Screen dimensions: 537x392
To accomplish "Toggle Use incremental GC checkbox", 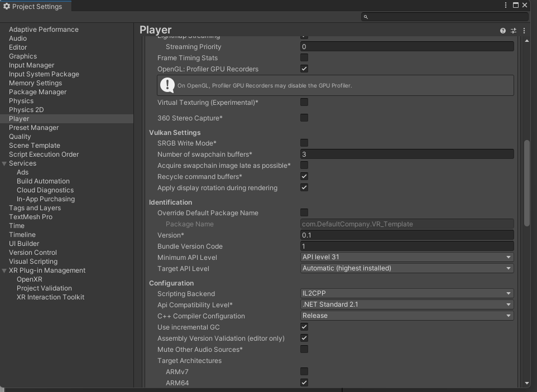I will click(x=304, y=327).
